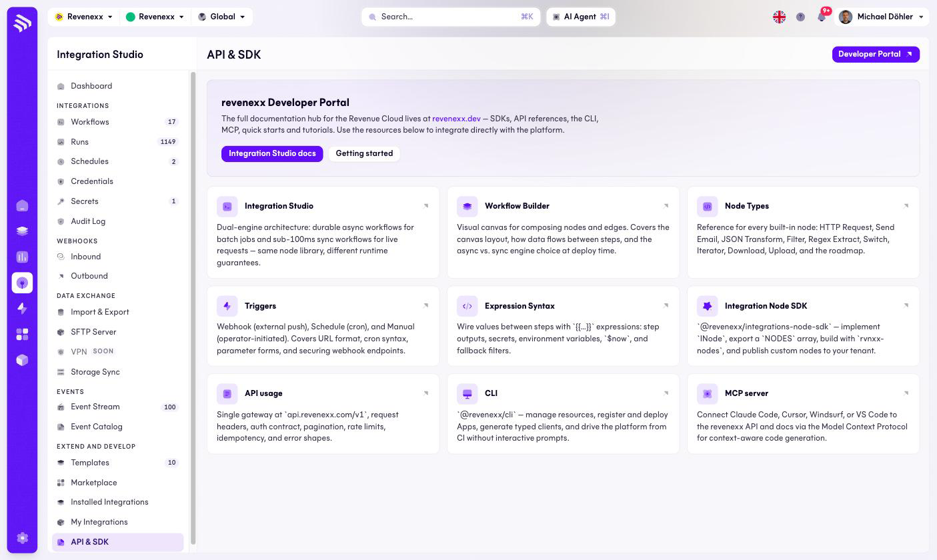The width and height of the screenshot is (937, 560).
Task: Follow the revenexx.dev link
Action: [x=456, y=119]
